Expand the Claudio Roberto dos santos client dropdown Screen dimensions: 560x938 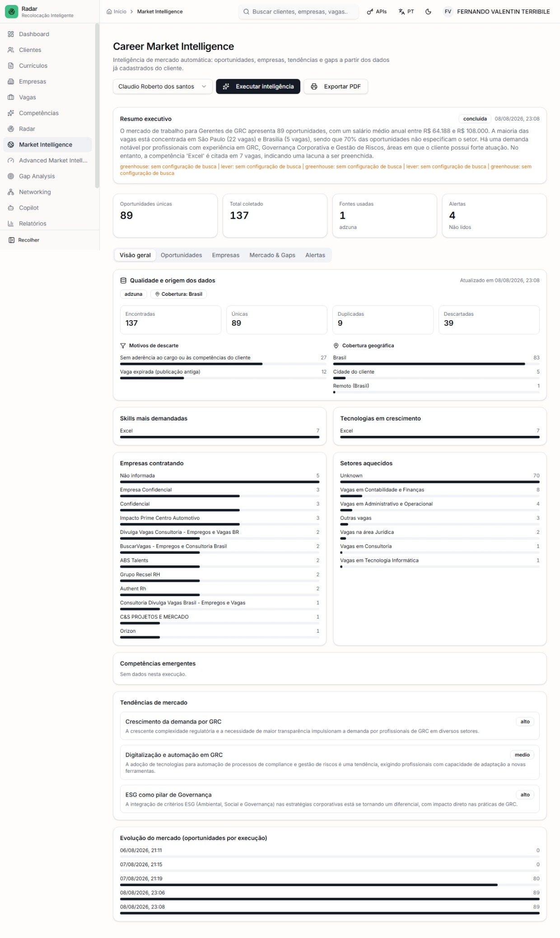pos(163,86)
